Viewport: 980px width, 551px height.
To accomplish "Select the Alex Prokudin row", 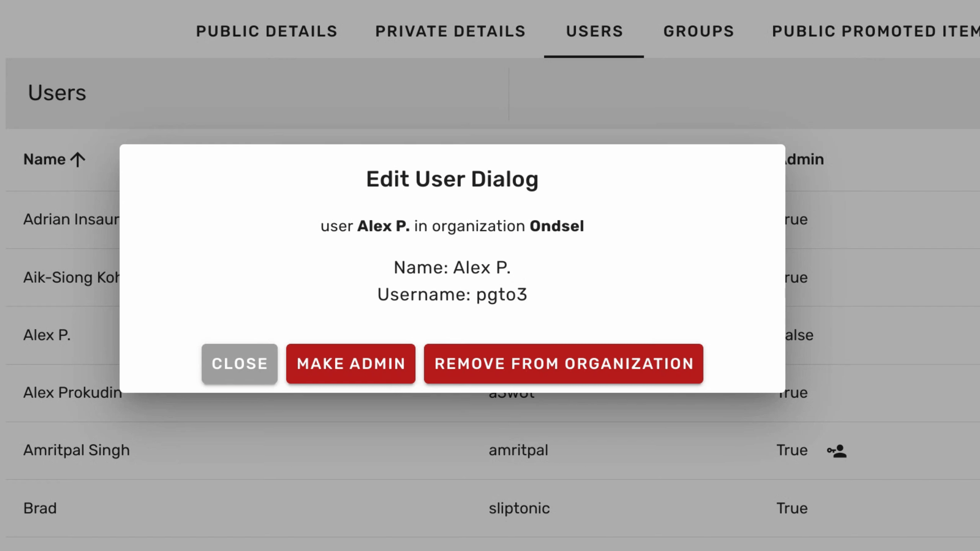I will pyautogui.click(x=72, y=393).
